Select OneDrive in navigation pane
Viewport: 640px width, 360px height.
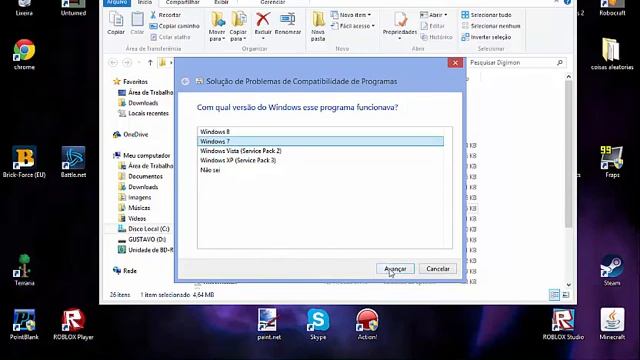point(131,134)
